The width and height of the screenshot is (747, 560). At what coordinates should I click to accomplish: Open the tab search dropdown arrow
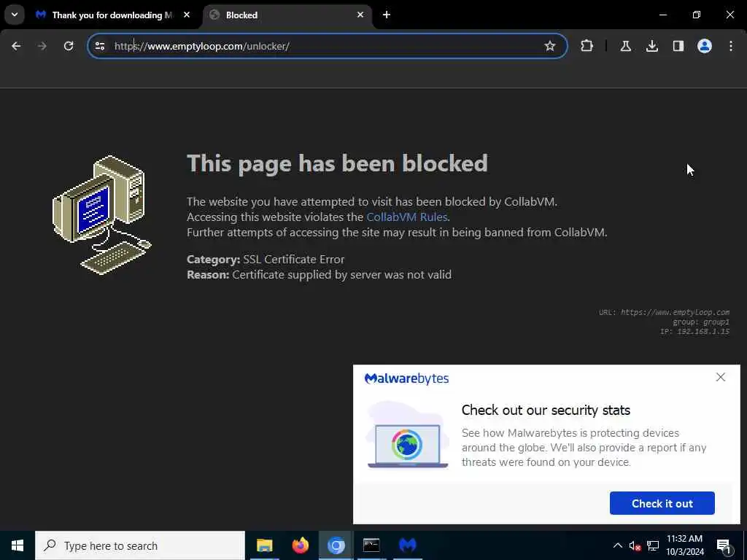coord(15,15)
